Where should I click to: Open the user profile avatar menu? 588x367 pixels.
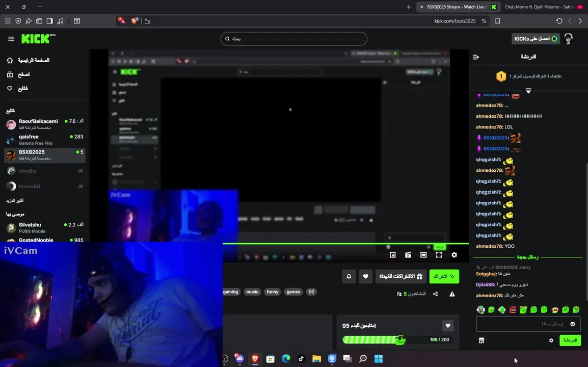[569, 39]
